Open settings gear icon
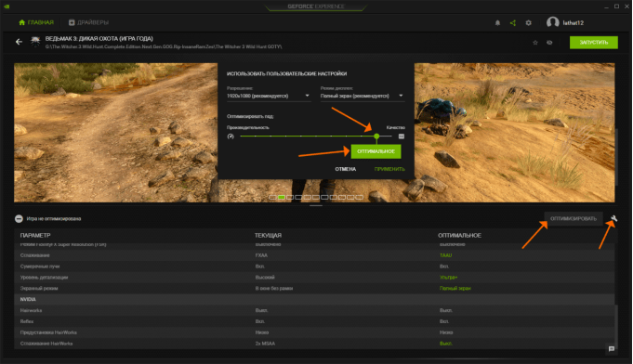Viewport: 633px width, 364px height. coord(529,23)
